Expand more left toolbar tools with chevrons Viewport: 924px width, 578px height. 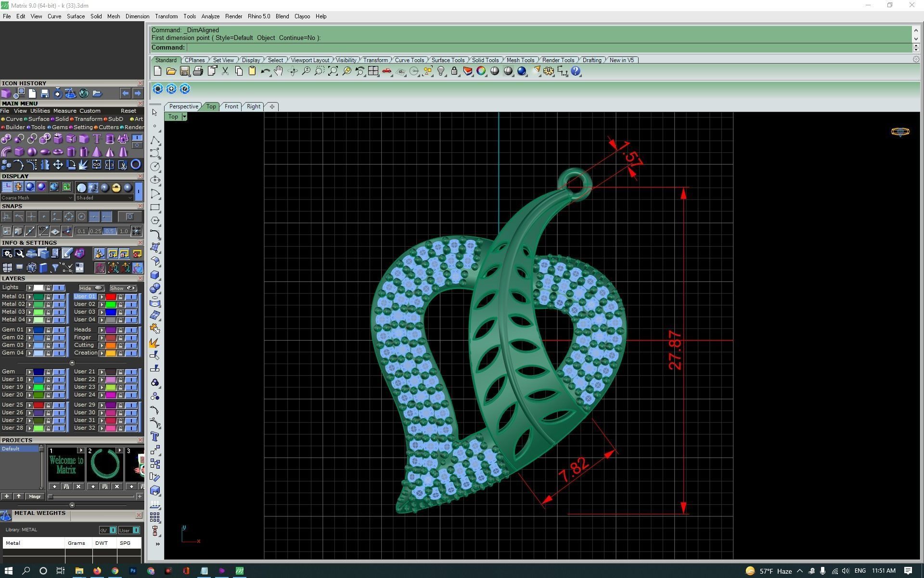pyautogui.click(x=157, y=544)
